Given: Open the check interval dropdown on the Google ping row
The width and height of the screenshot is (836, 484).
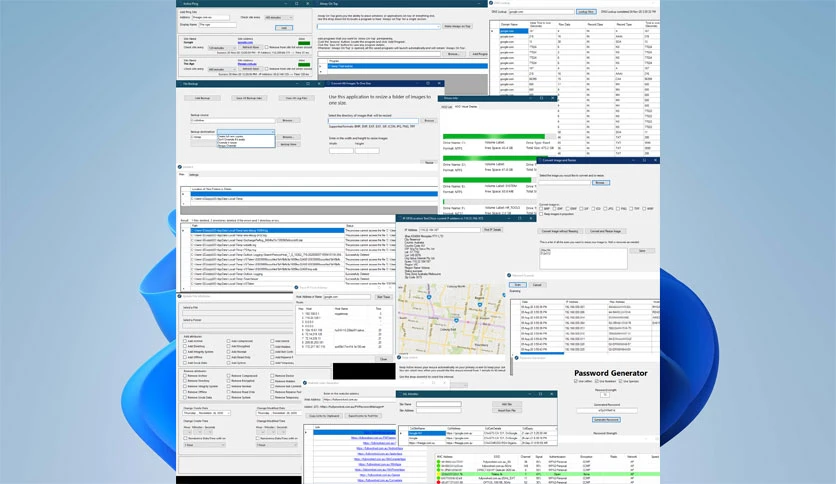Looking at the screenshot, I should coord(222,48).
